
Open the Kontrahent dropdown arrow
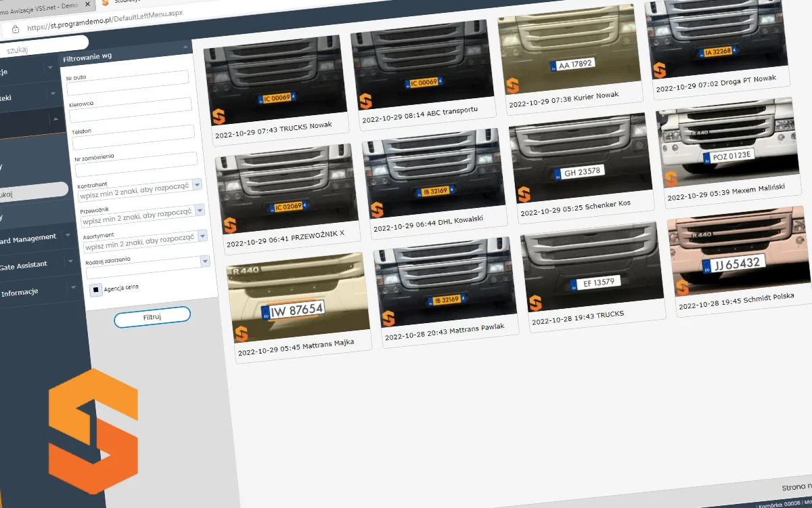click(x=197, y=185)
